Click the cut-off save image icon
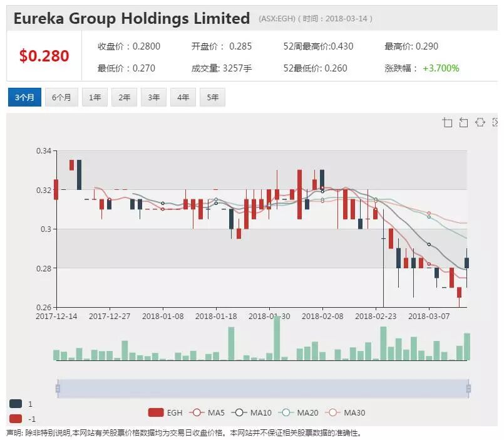 (495, 122)
